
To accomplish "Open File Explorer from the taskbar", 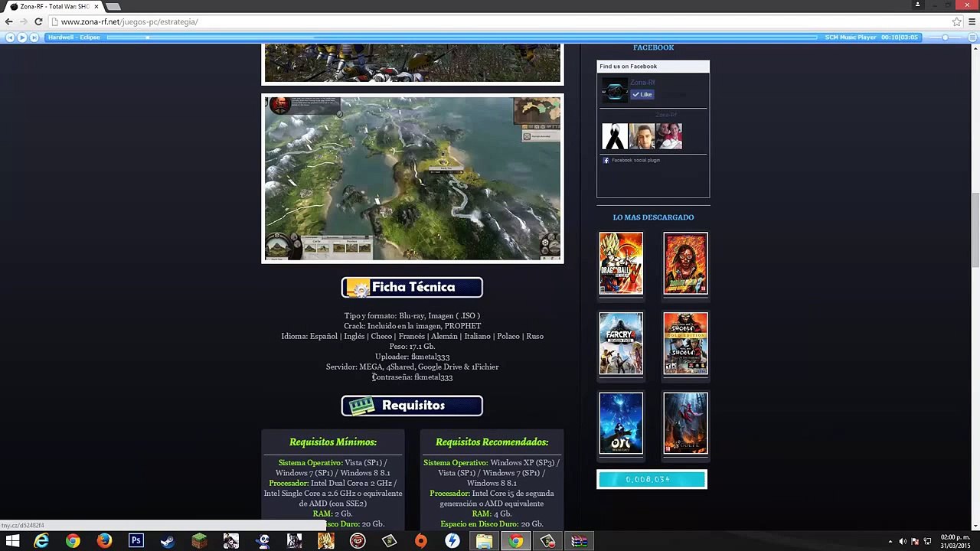I will coord(484,541).
